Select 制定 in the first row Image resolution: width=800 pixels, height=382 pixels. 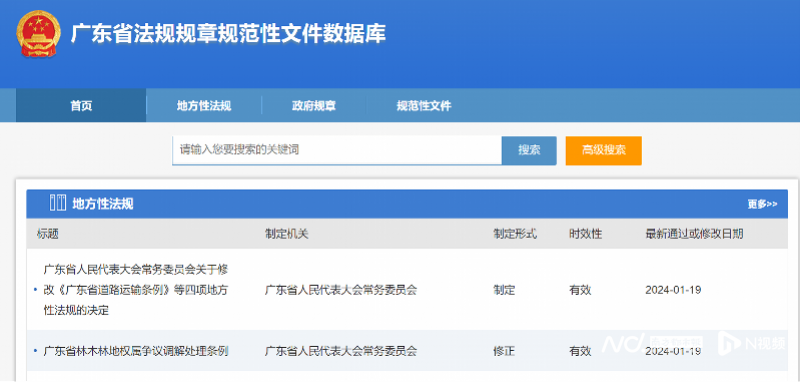coord(504,290)
